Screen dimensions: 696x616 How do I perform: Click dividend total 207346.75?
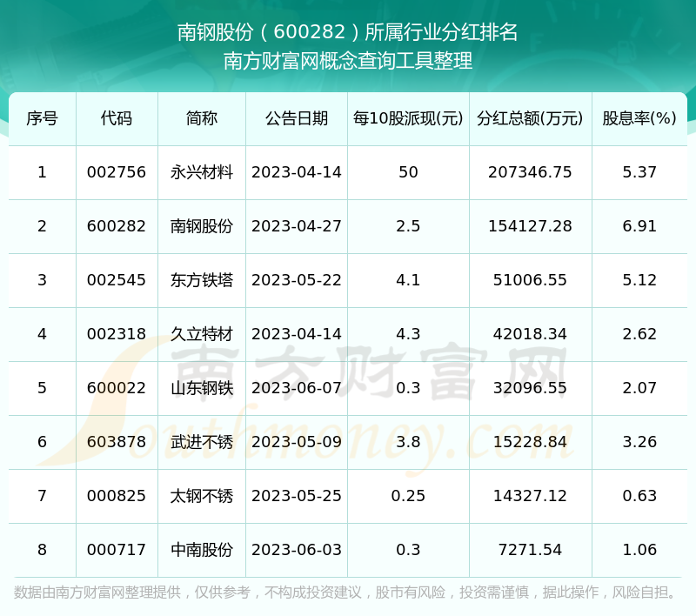[530, 172]
